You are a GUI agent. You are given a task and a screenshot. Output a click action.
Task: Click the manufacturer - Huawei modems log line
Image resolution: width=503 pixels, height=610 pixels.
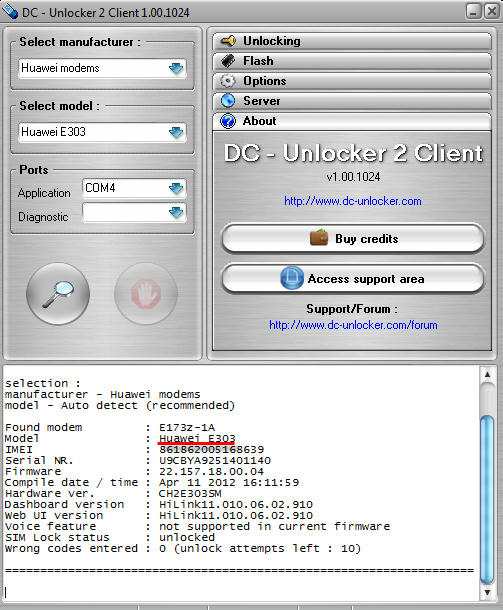pos(102,394)
